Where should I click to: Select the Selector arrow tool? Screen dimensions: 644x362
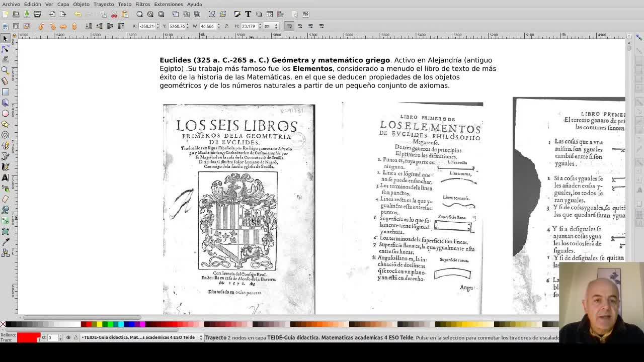pos(6,38)
